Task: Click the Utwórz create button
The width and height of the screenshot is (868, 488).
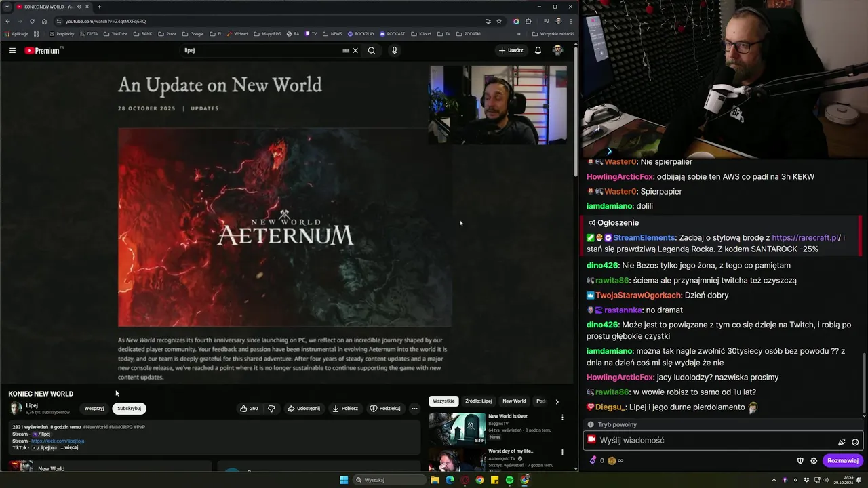Action: coord(511,50)
